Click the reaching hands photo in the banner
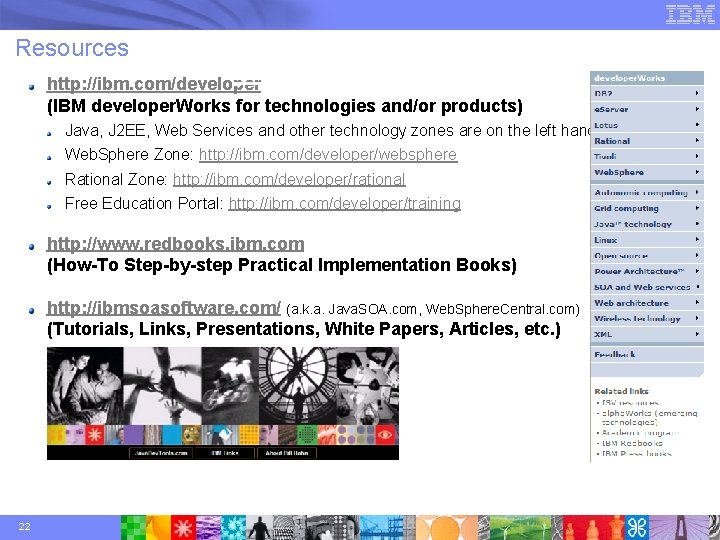The image size is (720, 540). click(x=162, y=386)
